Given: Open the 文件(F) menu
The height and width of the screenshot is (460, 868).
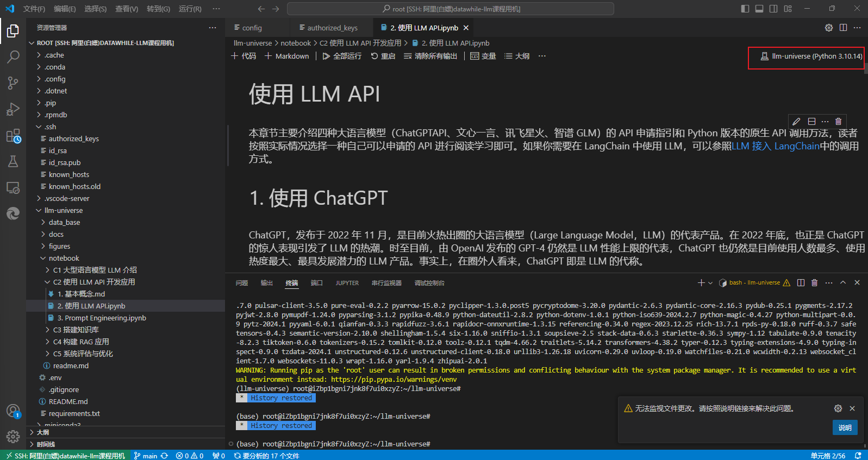Looking at the screenshot, I should click(x=34, y=9).
